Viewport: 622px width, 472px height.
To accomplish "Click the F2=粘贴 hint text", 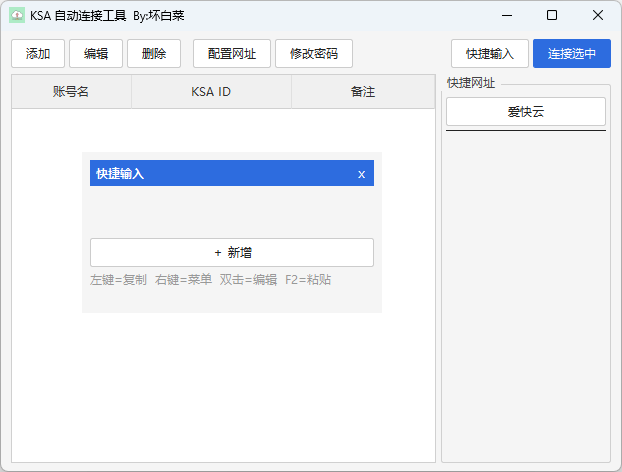I will [x=308, y=280].
